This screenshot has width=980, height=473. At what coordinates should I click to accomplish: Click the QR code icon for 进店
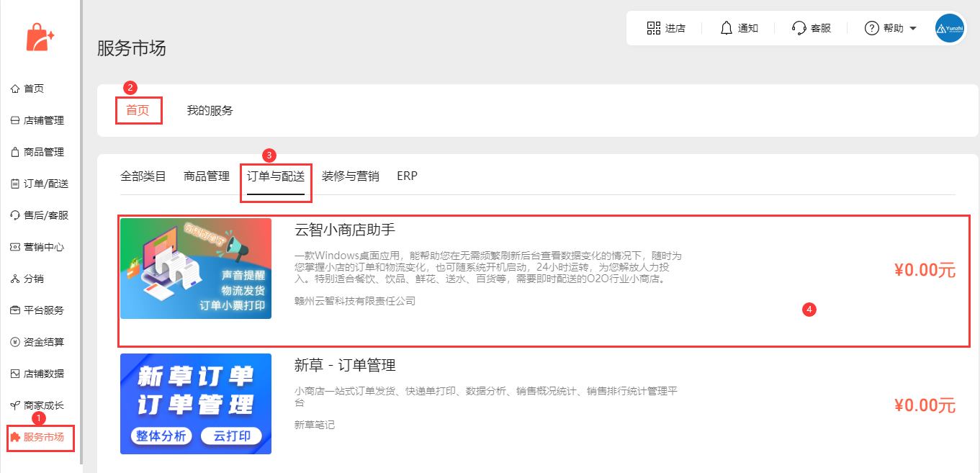(654, 28)
